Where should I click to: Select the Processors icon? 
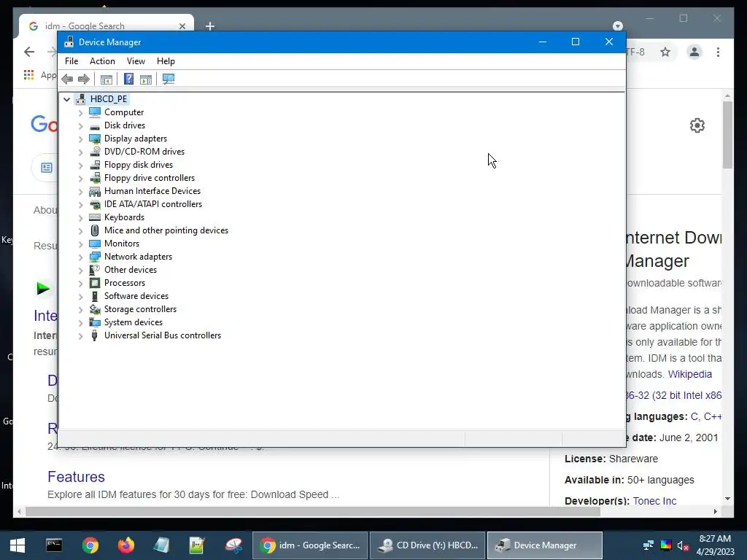[x=95, y=283]
